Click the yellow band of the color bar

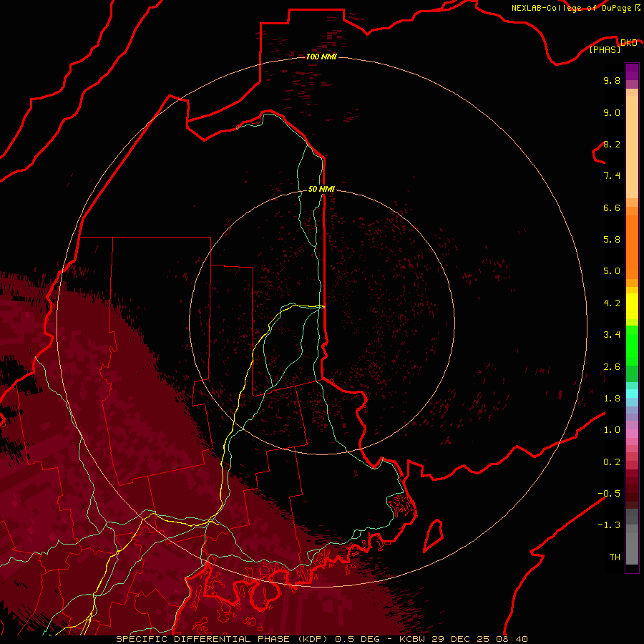click(632, 306)
